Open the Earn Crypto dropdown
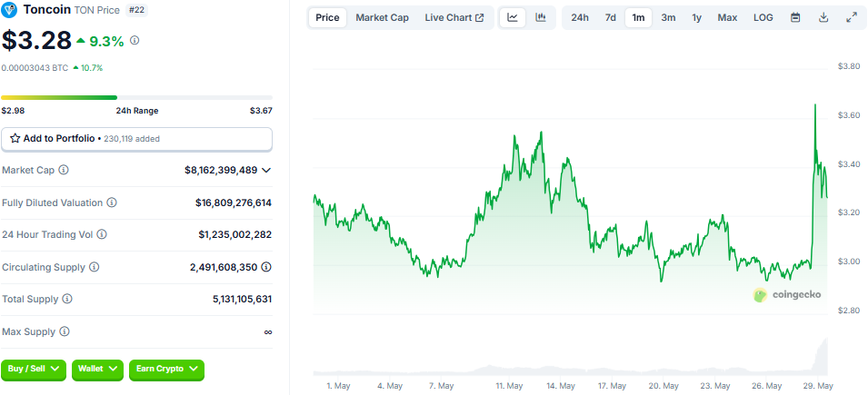 (x=166, y=369)
